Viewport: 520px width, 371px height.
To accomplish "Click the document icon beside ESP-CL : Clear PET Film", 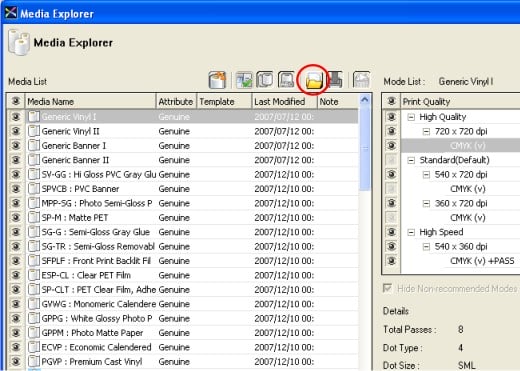I will pos(34,275).
